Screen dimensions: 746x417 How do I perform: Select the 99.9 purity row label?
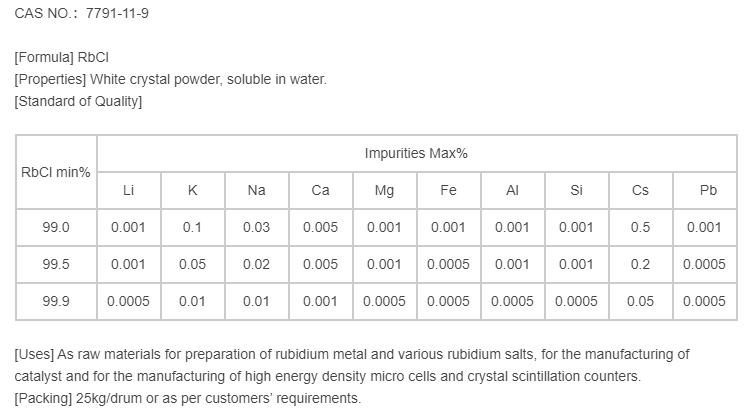click(56, 301)
